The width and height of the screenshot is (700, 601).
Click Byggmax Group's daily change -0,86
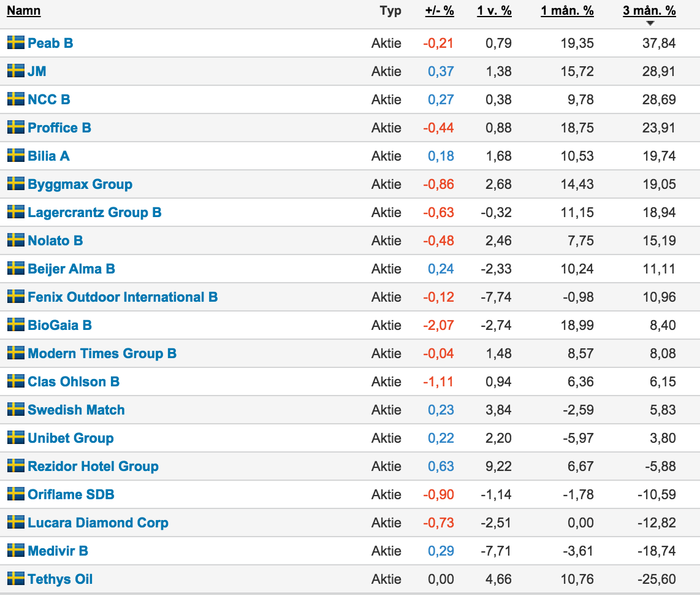pos(438,184)
